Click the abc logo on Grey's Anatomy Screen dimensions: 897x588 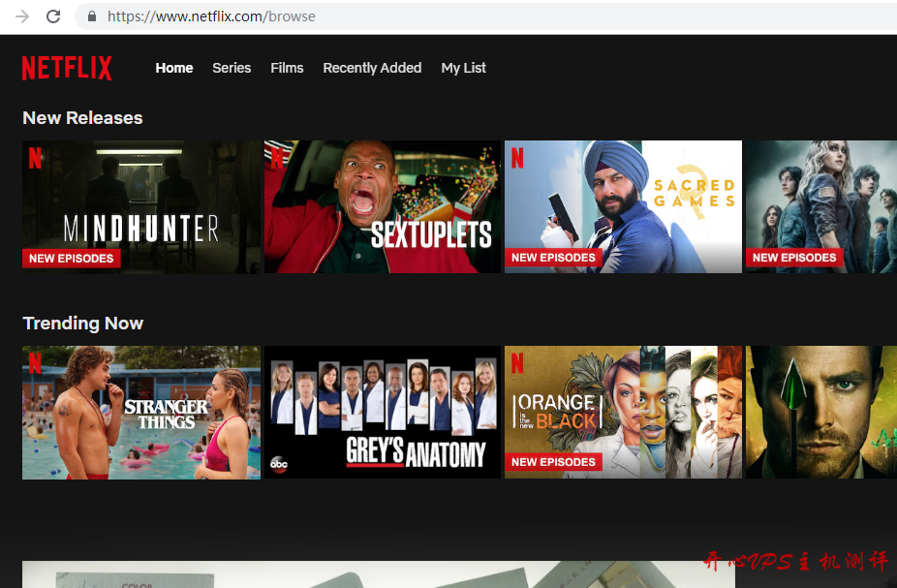click(x=279, y=464)
